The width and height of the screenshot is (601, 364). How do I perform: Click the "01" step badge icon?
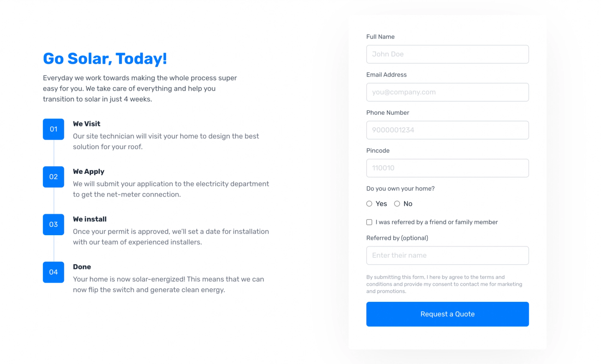53,129
